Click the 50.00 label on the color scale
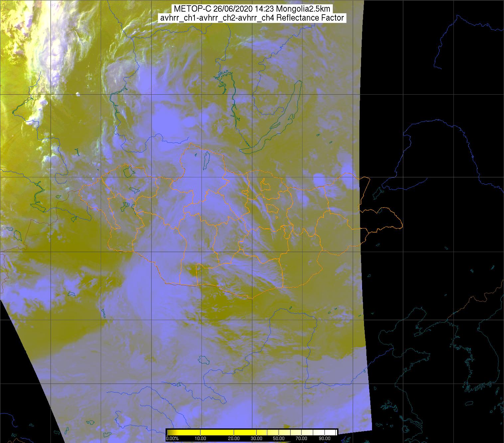 click(279, 438)
